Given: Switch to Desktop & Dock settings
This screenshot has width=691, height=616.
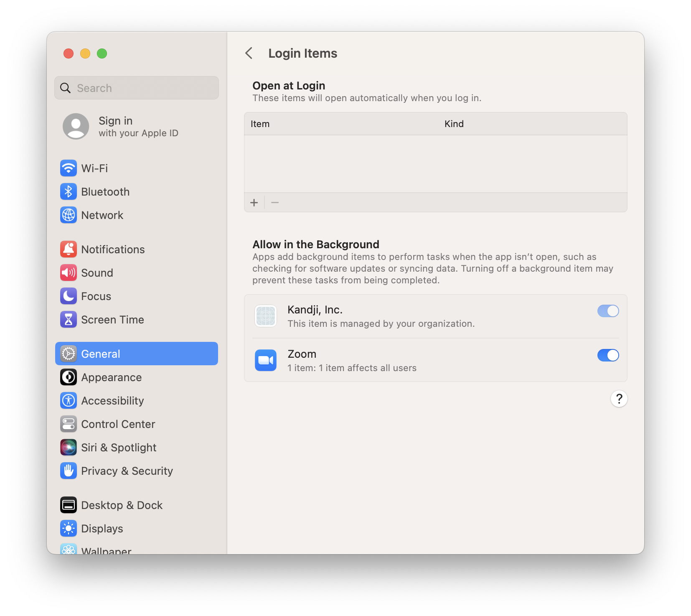Looking at the screenshot, I should [122, 505].
